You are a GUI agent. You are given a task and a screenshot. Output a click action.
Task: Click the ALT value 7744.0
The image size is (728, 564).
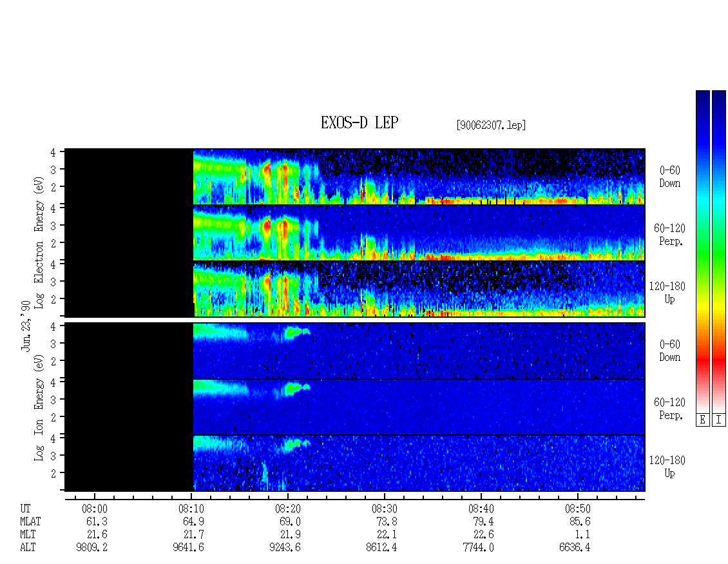[478, 548]
